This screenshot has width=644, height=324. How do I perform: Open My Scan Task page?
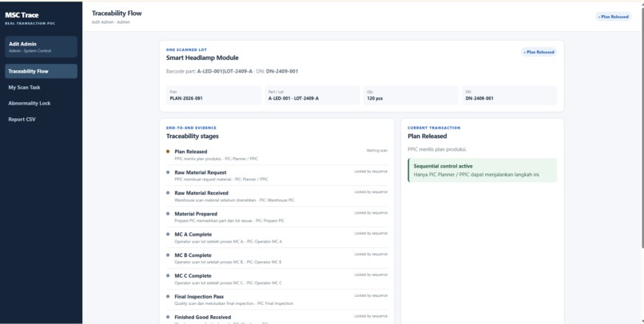click(x=41, y=87)
